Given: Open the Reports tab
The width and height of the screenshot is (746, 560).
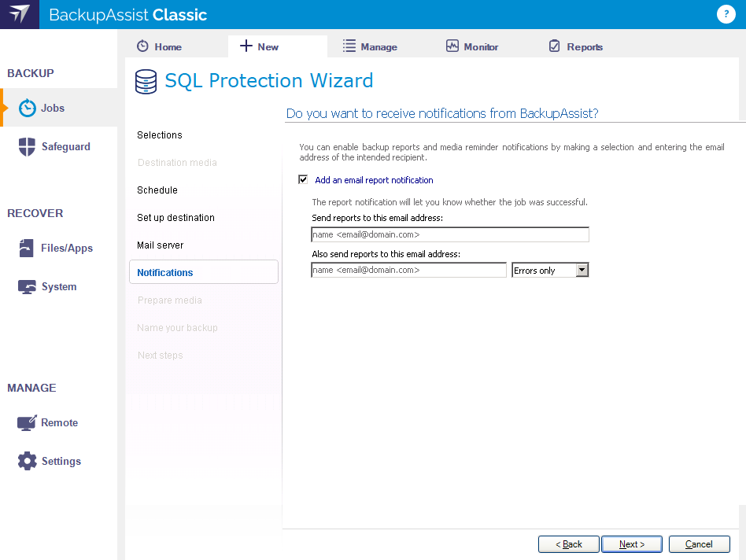Looking at the screenshot, I should [576, 46].
